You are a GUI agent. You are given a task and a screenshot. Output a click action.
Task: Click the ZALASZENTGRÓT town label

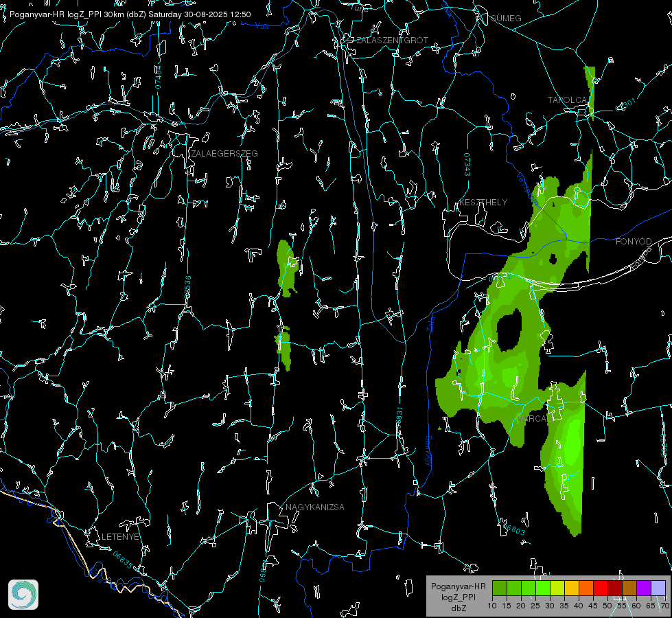point(393,41)
